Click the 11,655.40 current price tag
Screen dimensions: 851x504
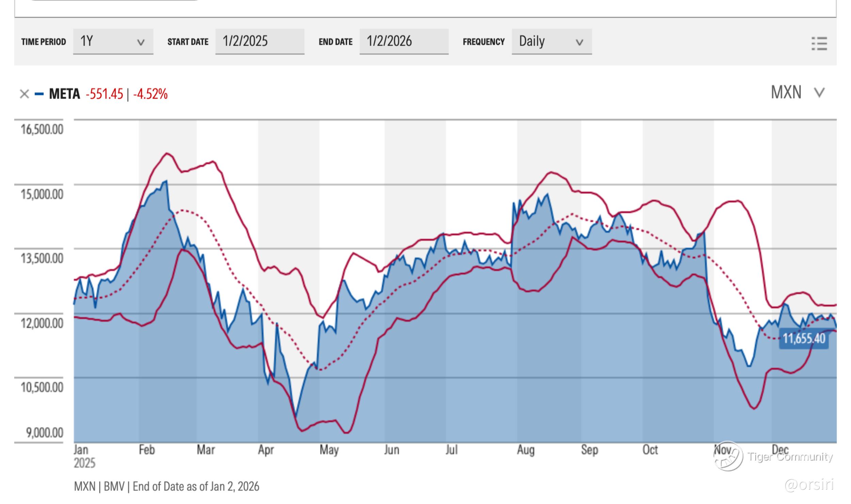[x=804, y=339]
